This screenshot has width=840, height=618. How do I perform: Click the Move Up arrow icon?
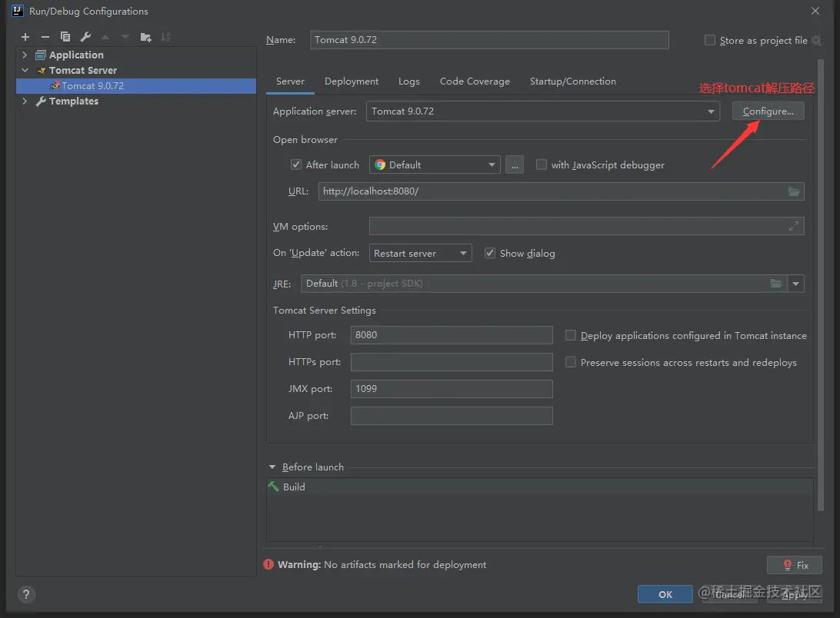(105, 37)
